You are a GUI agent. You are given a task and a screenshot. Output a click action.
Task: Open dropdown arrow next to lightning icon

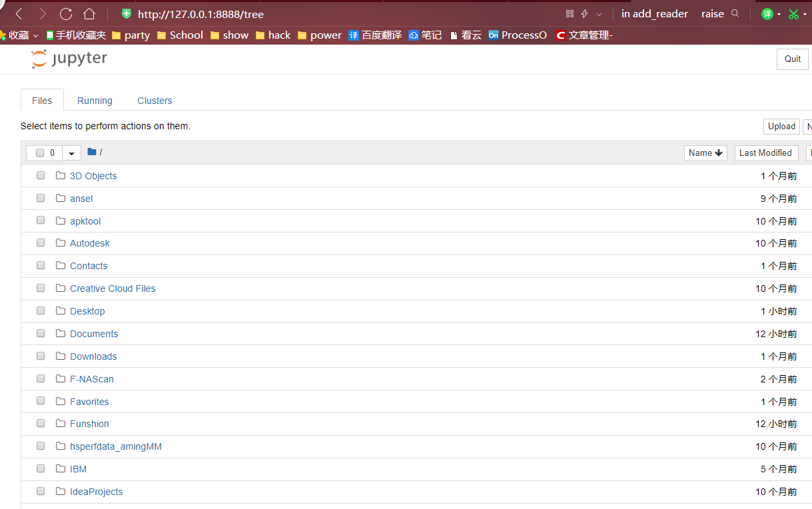point(599,14)
